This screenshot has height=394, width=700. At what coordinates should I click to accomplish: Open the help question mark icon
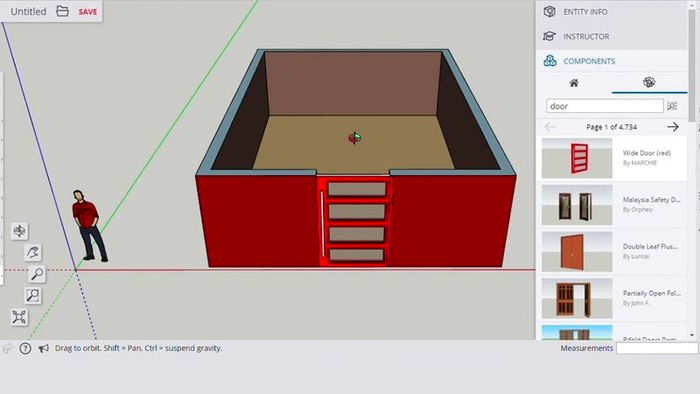tap(25, 348)
